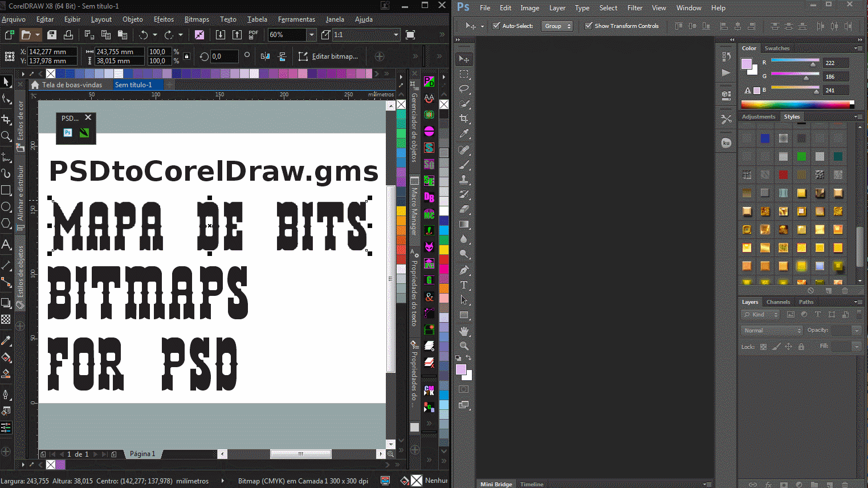Image resolution: width=868 pixels, height=488 pixels.
Task: Toggle Show Transform Controls off
Action: [x=588, y=26]
